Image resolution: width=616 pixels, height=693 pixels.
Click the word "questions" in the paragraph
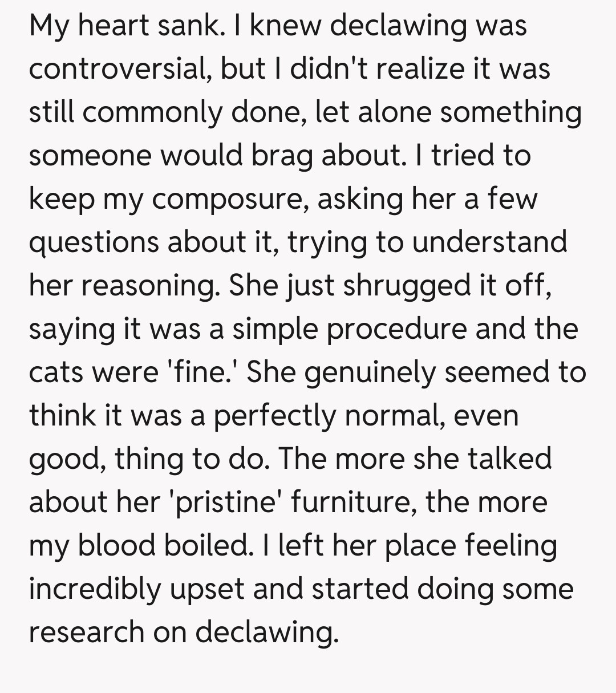coord(94,242)
